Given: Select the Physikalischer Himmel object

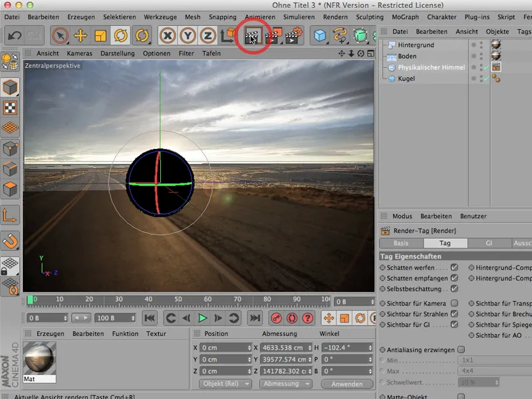Looking at the screenshot, I should pyautogui.click(x=431, y=67).
